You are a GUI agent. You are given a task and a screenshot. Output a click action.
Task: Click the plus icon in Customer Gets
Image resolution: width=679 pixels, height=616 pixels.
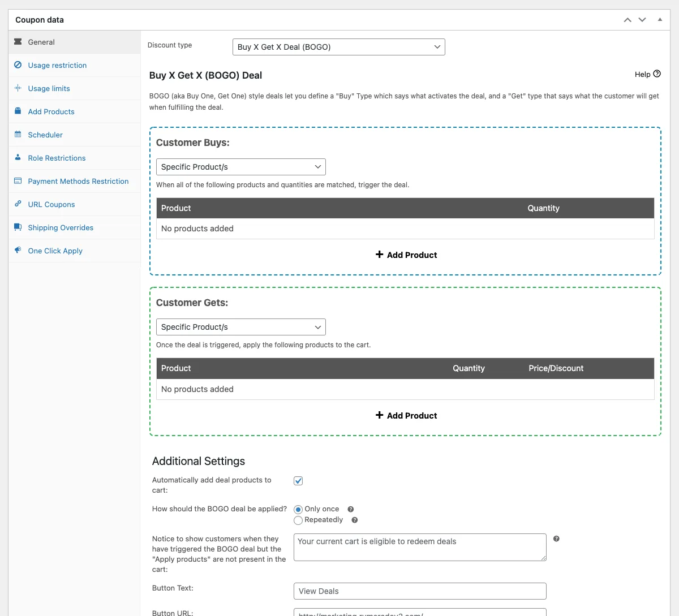[380, 415]
